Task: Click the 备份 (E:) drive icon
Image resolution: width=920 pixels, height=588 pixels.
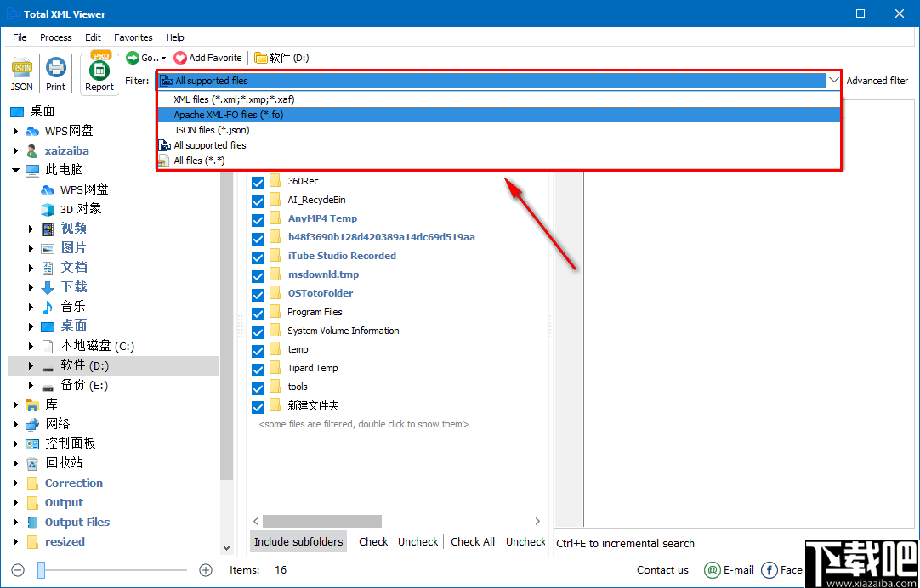Action: pyautogui.click(x=48, y=386)
